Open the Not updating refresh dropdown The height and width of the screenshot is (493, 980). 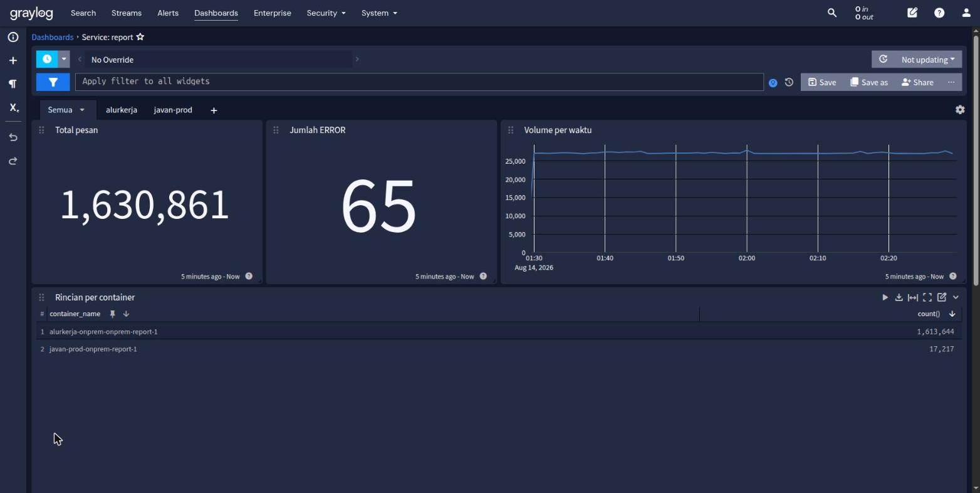click(x=929, y=60)
